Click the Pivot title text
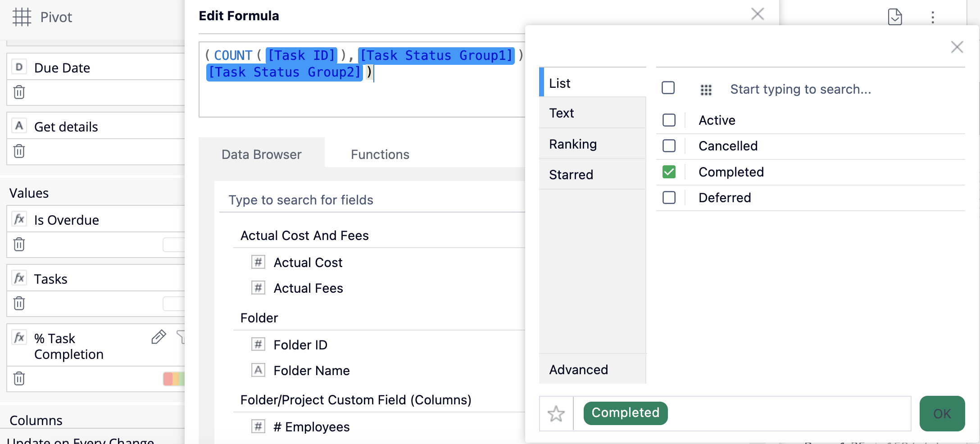The height and width of the screenshot is (444, 980). [x=56, y=17]
